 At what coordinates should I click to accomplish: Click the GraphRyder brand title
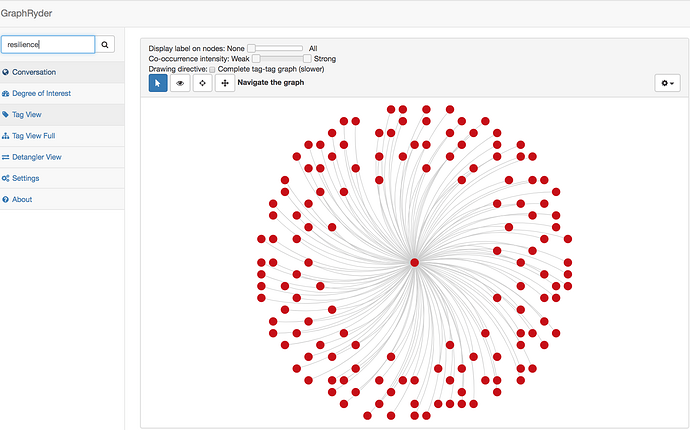pos(26,13)
